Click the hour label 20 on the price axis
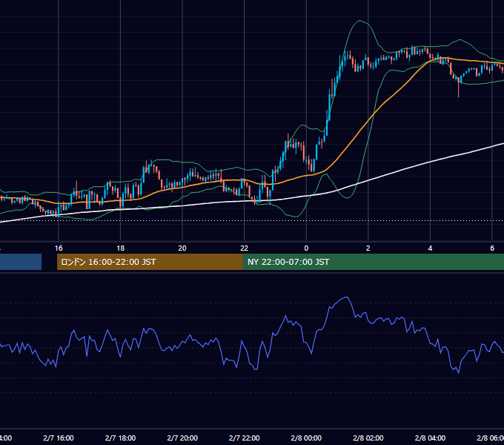 pyautogui.click(x=182, y=248)
